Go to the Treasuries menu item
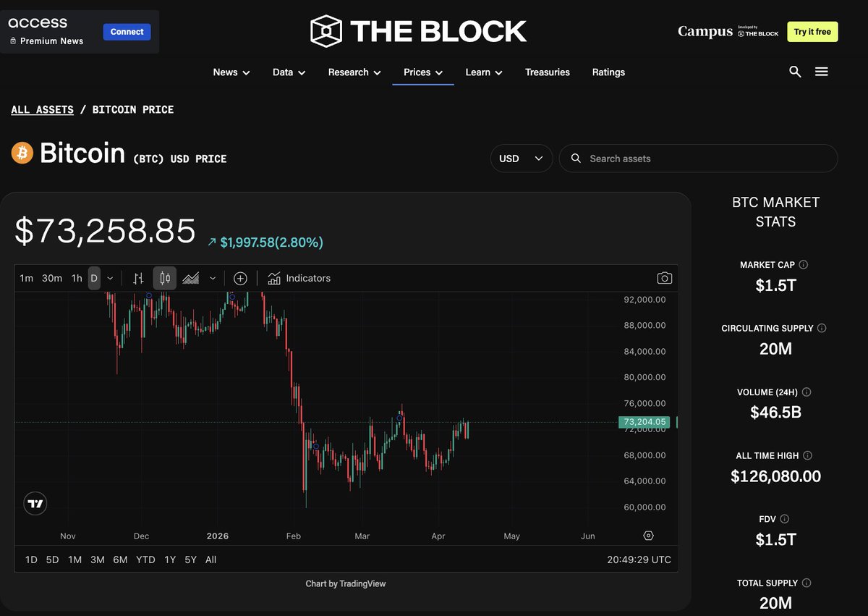868x616 pixels. [547, 72]
